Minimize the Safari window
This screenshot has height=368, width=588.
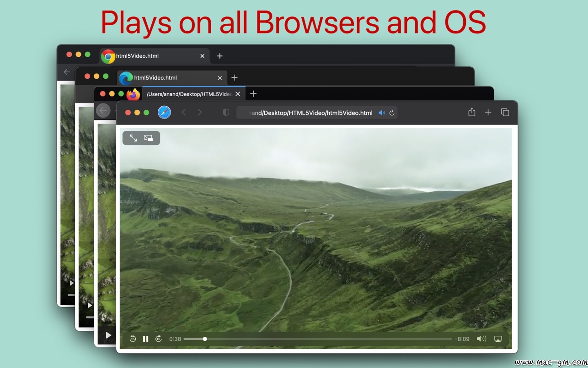click(137, 113)
